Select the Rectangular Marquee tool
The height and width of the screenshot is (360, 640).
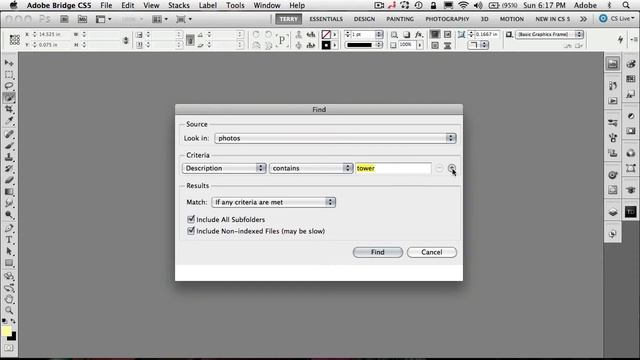9,75
